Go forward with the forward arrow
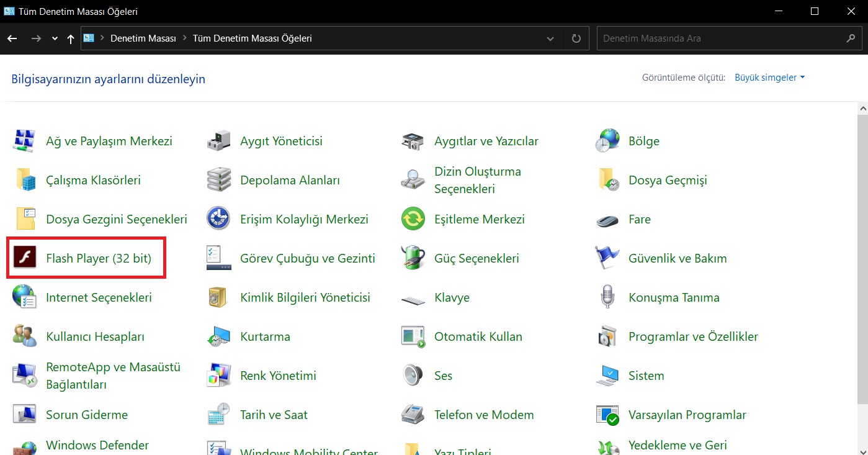868x455 pixels. click(x=36, y=38)
